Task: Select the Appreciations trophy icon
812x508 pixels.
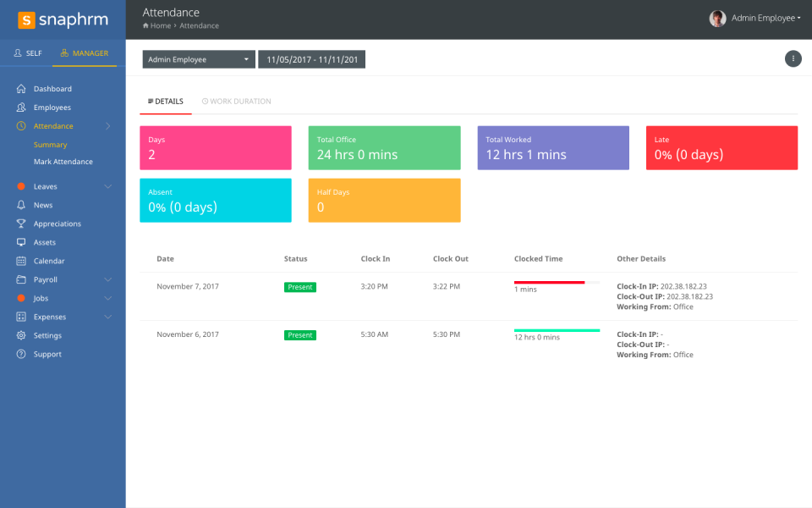Action: [20, 224]
